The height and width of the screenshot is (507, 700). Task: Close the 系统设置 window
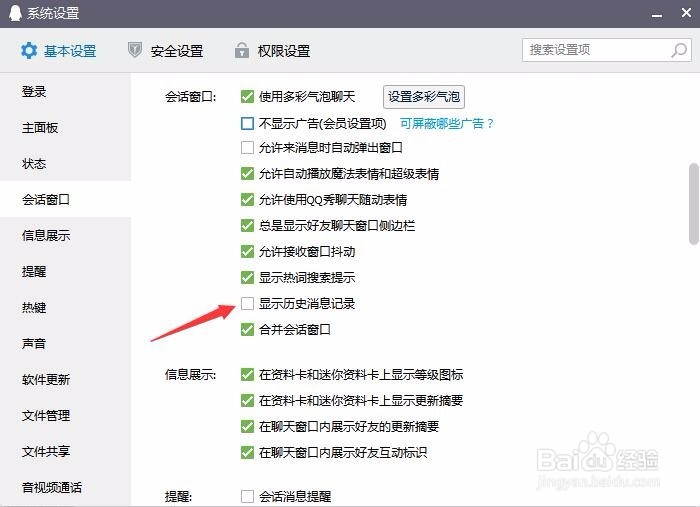pos(687,12)
